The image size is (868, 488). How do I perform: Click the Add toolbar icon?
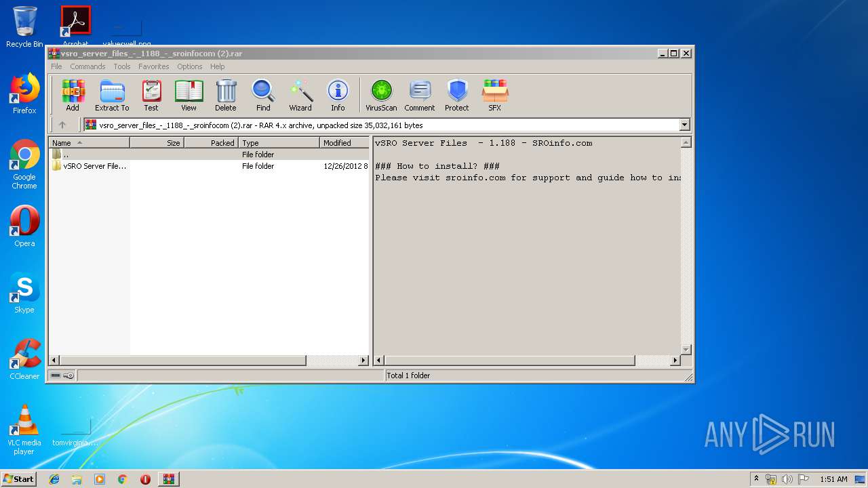tap(73, 95)
